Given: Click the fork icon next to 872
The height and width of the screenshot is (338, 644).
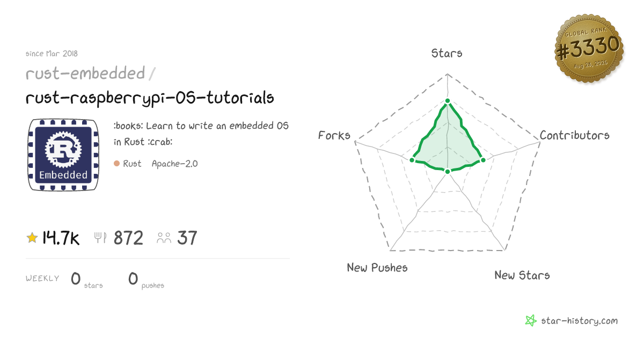Looking at the screenshot, I should pos(100,238).
